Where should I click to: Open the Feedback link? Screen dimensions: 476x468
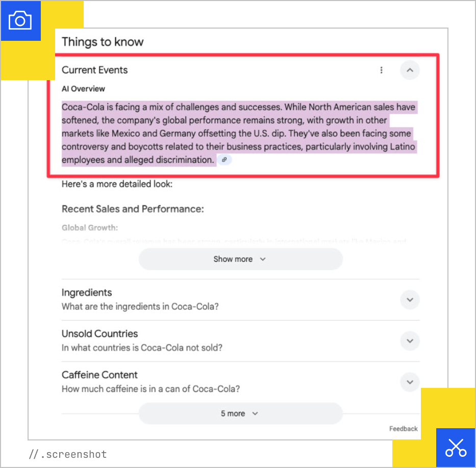(403, 429)
